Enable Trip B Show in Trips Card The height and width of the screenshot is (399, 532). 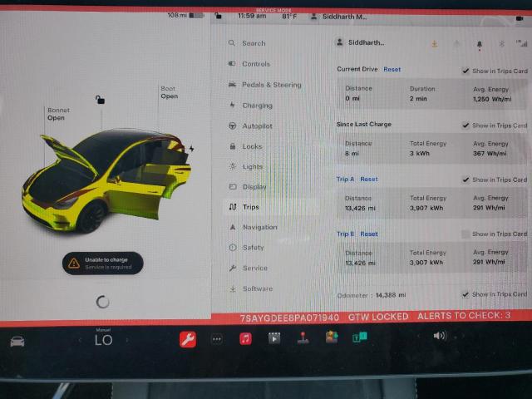pyautogui.click(x=465, y=234)
